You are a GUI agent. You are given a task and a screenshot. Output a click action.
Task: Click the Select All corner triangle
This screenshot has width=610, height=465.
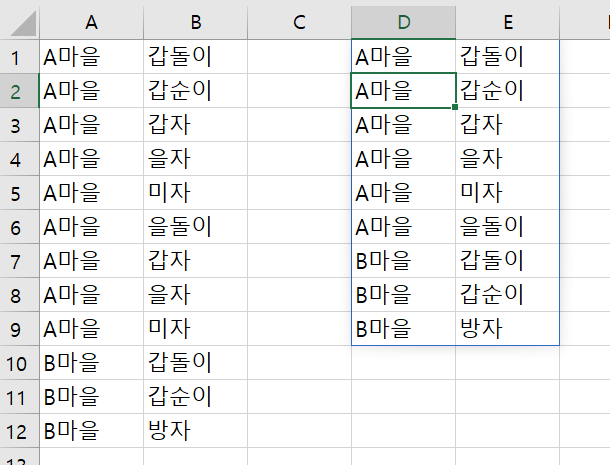click(x=23, y=23)
